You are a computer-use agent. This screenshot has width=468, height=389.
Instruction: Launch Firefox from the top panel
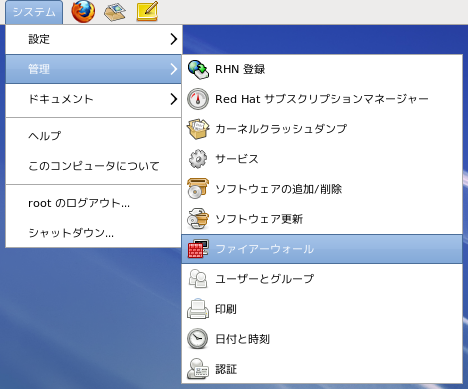point(83,11)
